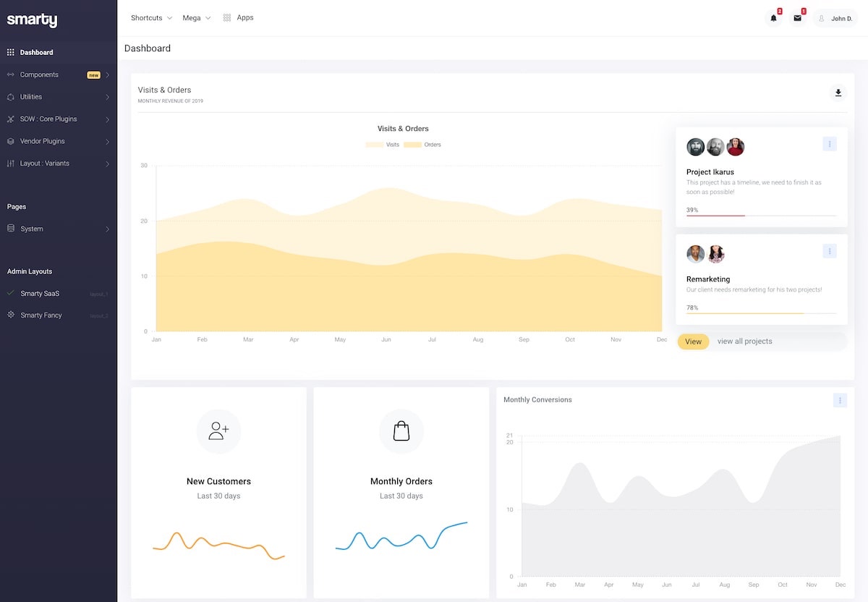Image resolution: width=868 pixels, height=602 pixels.
Task: Toggle Orders series in chart legend
Action: tap(422, 145)
